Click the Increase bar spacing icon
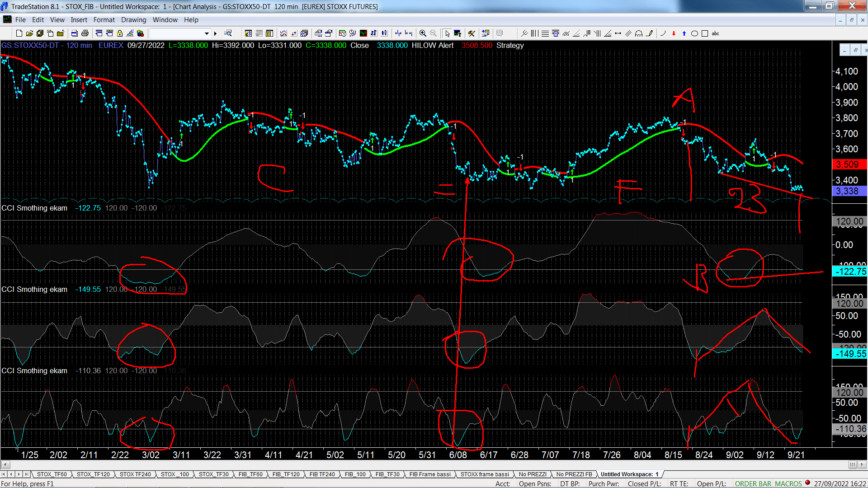868x488 pixels. pyautogui.click(x=409, y=33)
